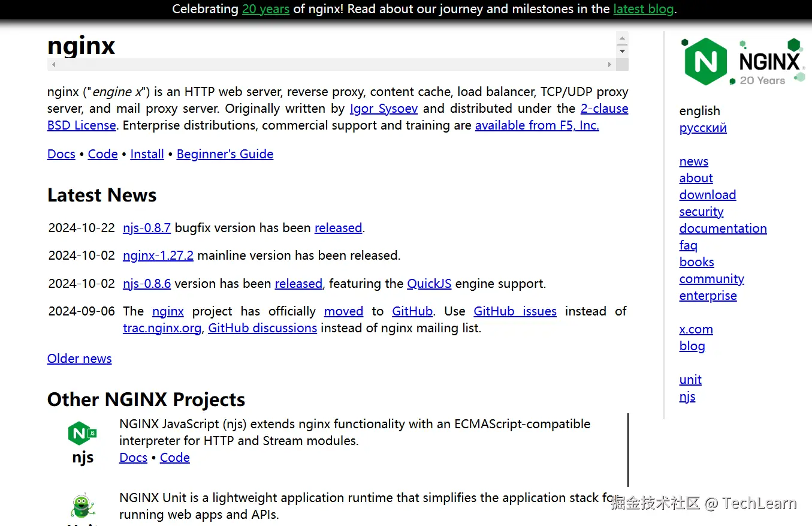812x526 pixels.
Task: Open 'blog' sidebar link
Action: (692, 346)
